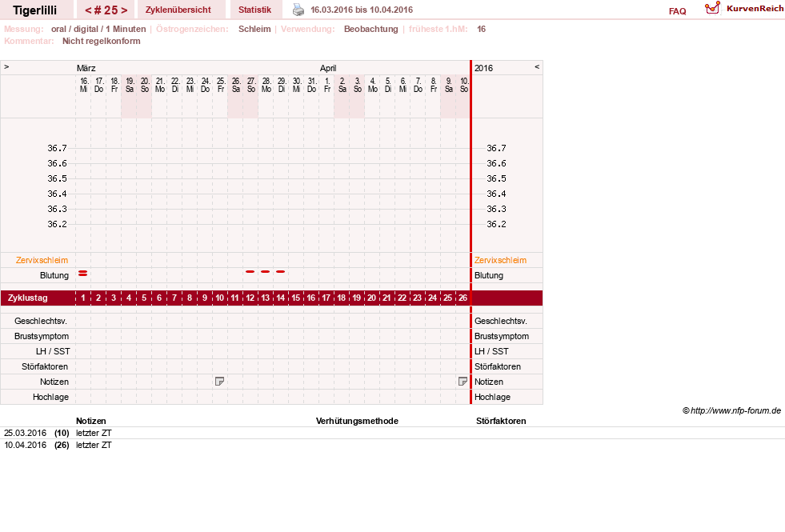Viewport: 785px width, 532px height.
Task: Click the date header 10. So
Action: pyautogui.click(x=464, y=85)
